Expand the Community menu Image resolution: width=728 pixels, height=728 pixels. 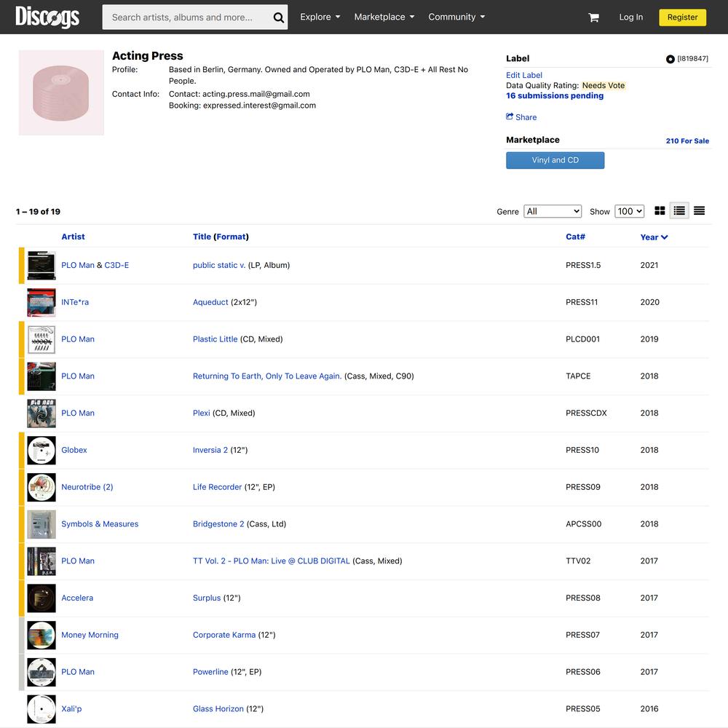pyautogui.click(x=457, y=17)
